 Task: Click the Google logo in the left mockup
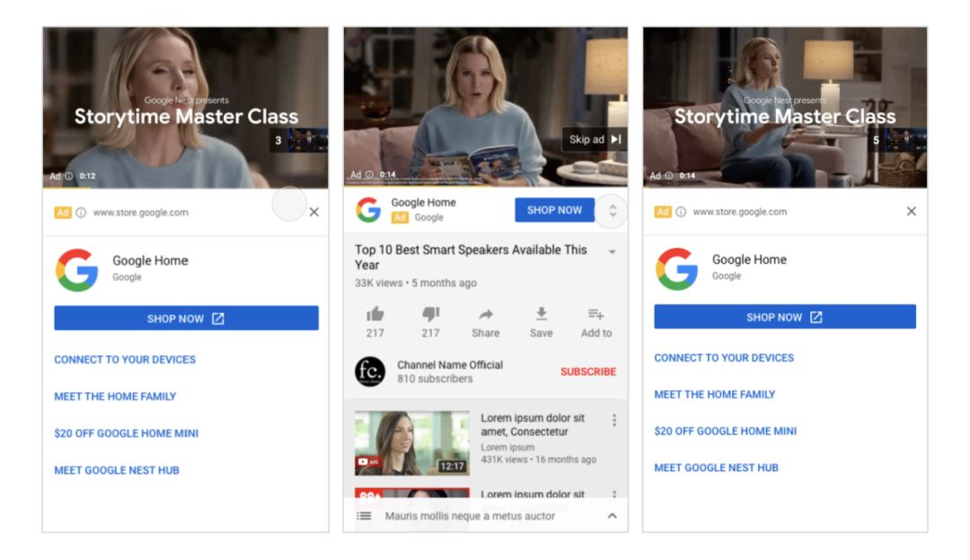[76, 269]
